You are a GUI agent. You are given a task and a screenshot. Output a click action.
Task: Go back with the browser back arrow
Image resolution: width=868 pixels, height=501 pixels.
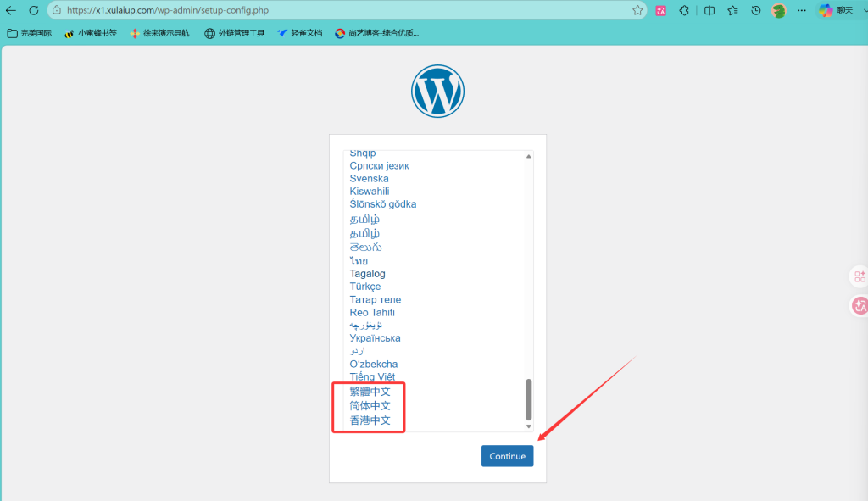pyautogui.click(x=10, y=10)
